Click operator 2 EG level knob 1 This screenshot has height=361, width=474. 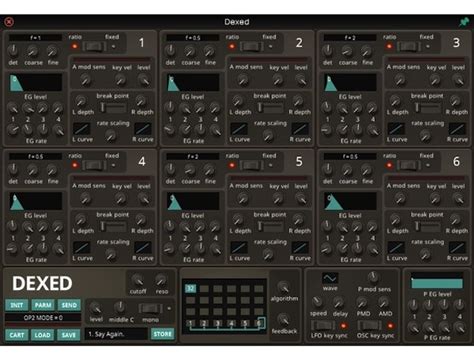(x=170, y=107)
